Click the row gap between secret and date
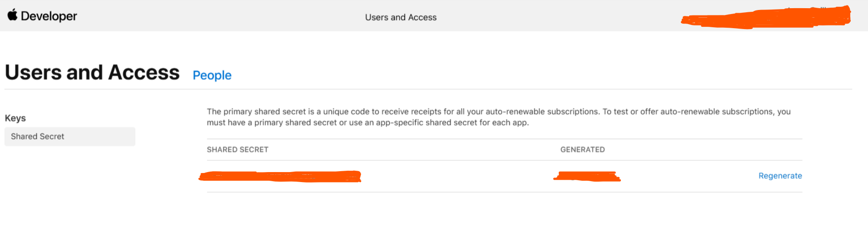The image size is (868, 237). 454,176
